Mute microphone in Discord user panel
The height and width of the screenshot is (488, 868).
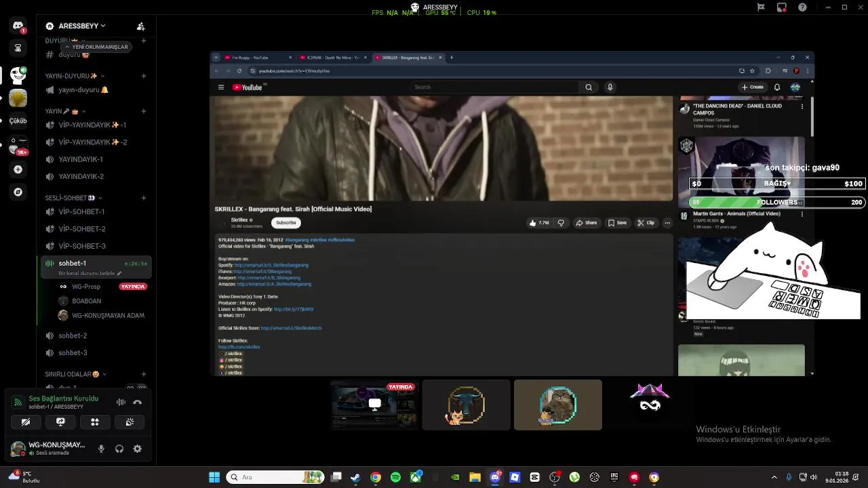pos(101,449)
